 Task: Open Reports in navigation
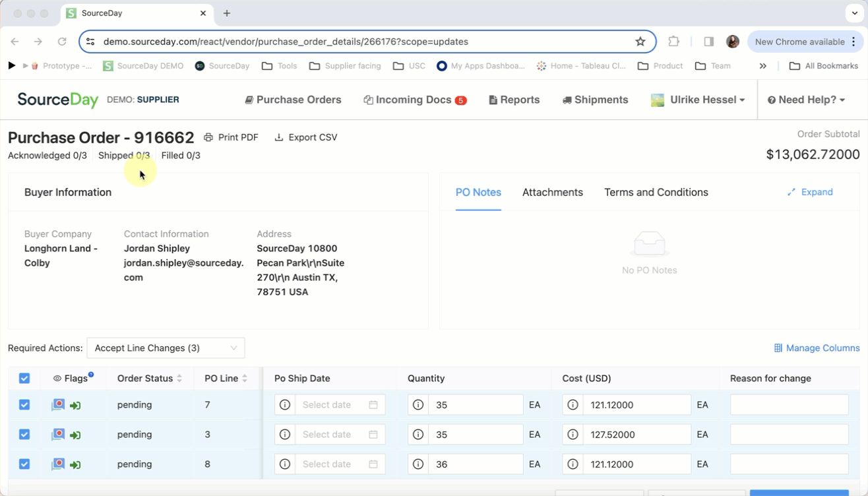pos(514,100)
